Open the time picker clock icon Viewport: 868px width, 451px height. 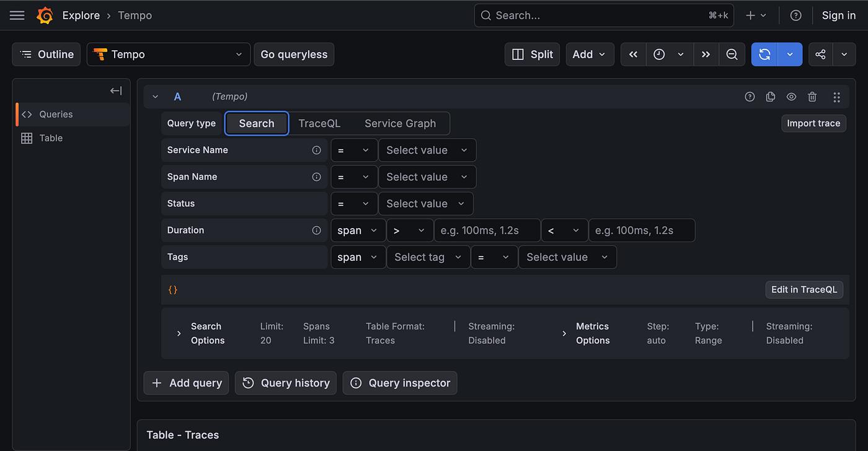pyautogui.click(x=659, y=55)
